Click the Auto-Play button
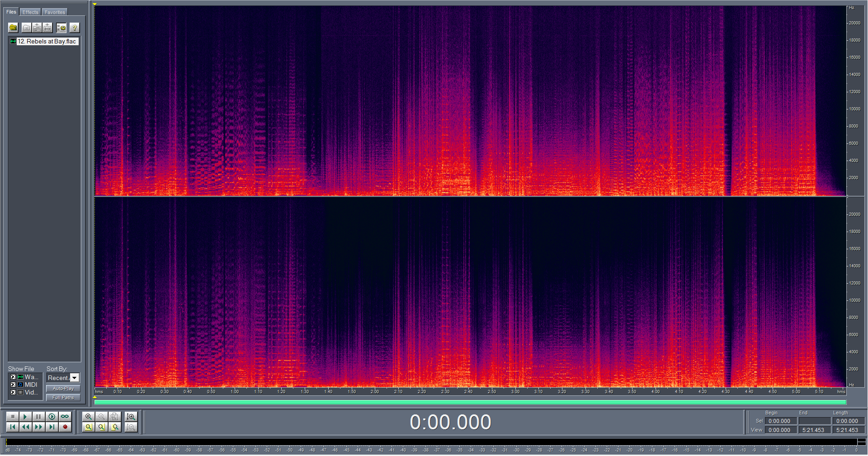The height and width of the screenshot is (456, 868). (x=63, y=389)
